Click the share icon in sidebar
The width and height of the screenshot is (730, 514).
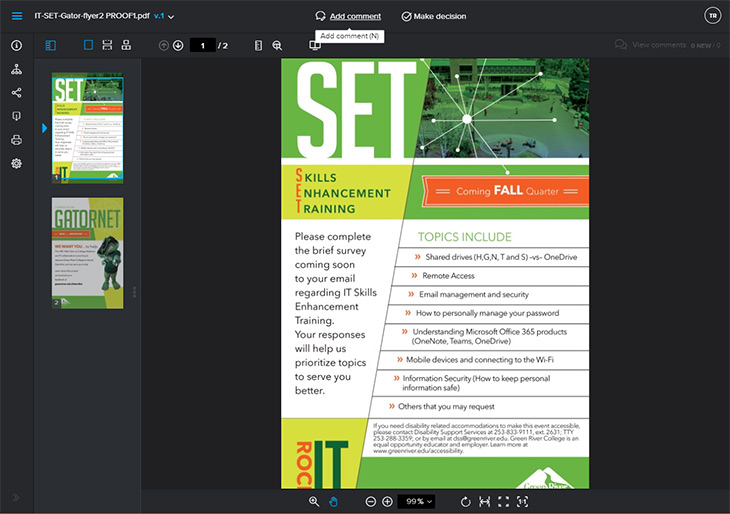point(16,93)
